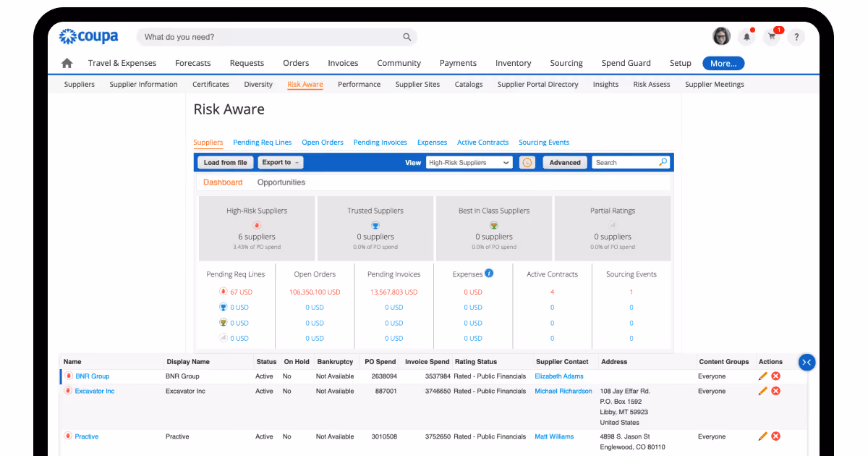Viewport: 868px width, 456px height.
Task: Delete BNR Group with red X
Action: tap(775, 376)
